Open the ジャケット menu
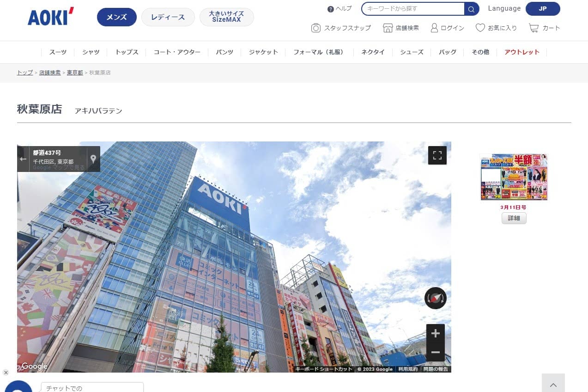The height and width of the screenshot is (392, 588). pos(263,52)
